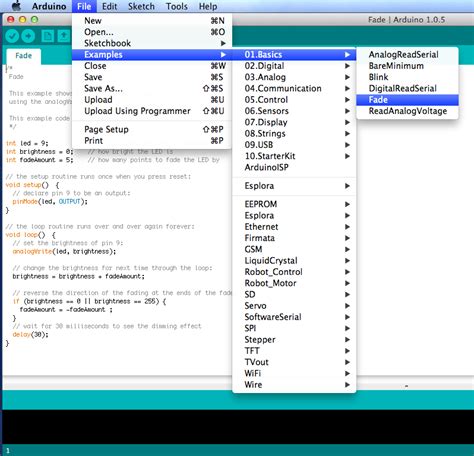Click the Verify checkmark toolbar icon
Image resolution: width=474 pixels, height=456 pixels.
pyautogui.click(x=12, y=36)
